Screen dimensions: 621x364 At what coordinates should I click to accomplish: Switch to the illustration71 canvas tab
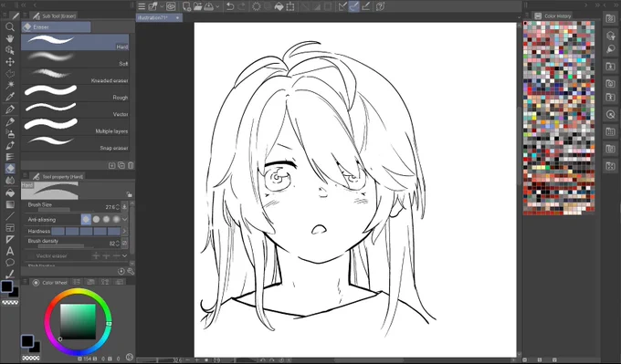pyautogui.click(x=159, y=18)
